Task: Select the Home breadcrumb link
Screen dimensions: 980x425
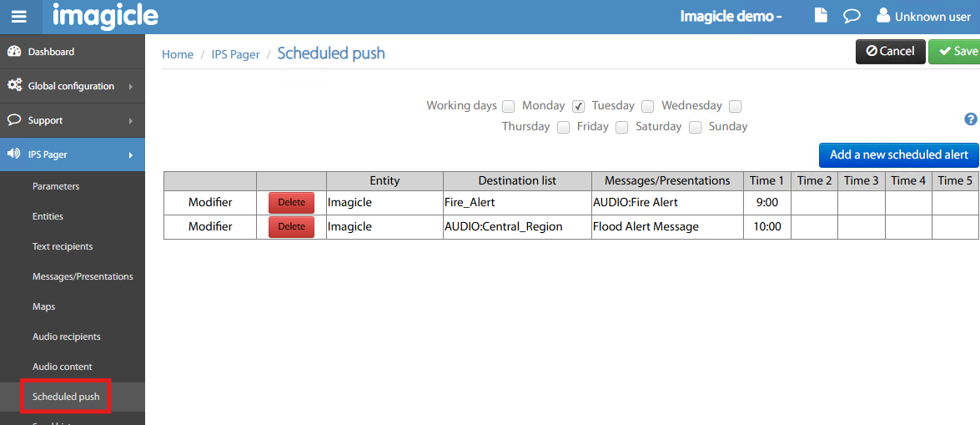Action: tap(178, 54)
